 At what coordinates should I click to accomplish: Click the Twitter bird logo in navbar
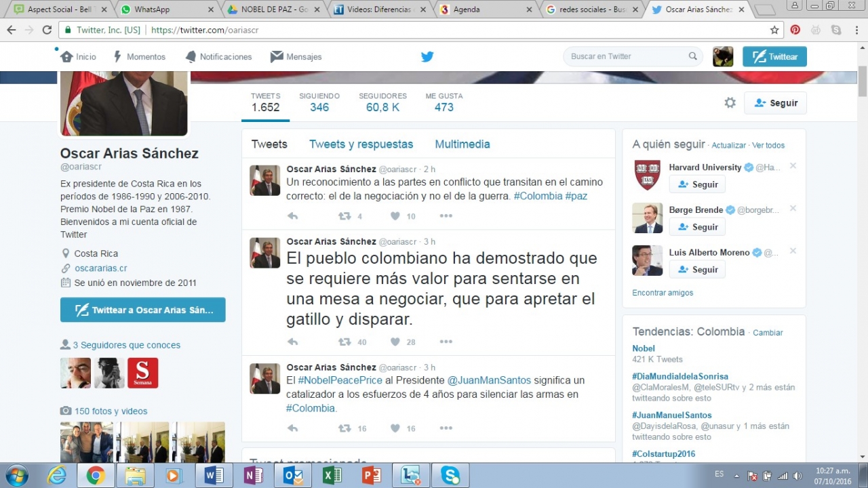427,57
